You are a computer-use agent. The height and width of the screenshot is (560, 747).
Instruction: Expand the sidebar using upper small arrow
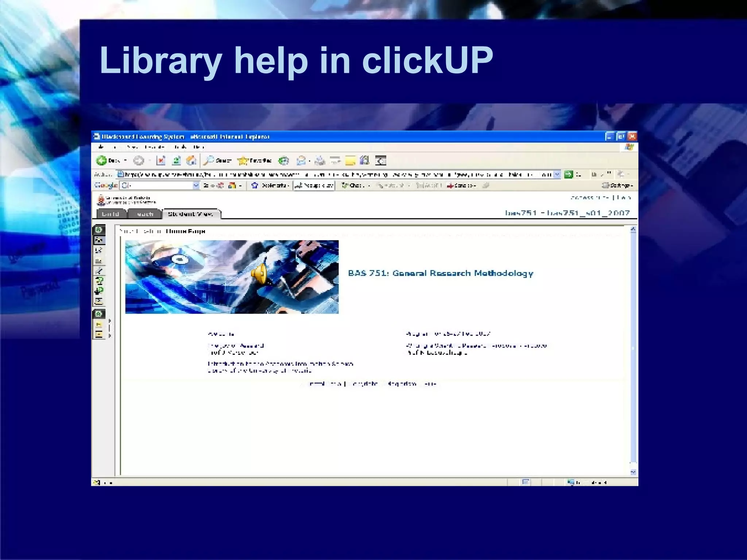(x=110, y=321)
